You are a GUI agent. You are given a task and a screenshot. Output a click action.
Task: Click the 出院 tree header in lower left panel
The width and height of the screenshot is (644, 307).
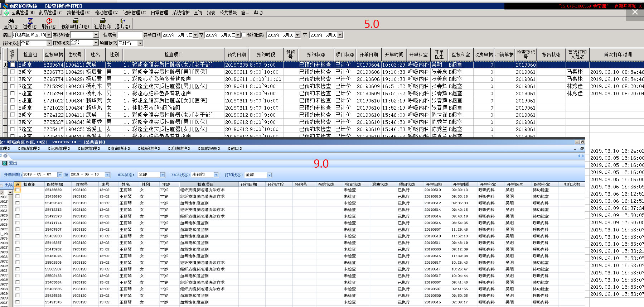pyautogui.click(x=9, y=185)
